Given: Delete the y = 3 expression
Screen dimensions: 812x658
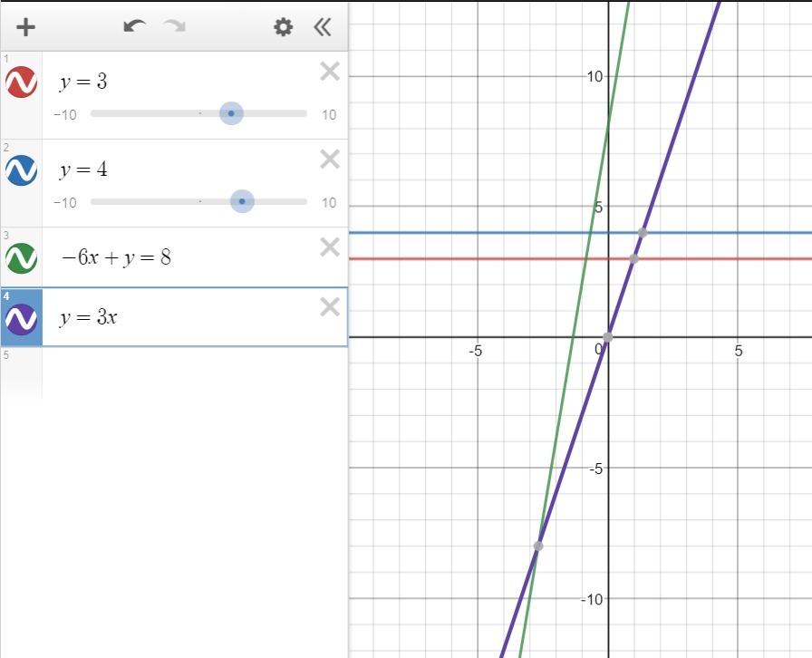Looking at the screenshot, I should click(330, 72).
